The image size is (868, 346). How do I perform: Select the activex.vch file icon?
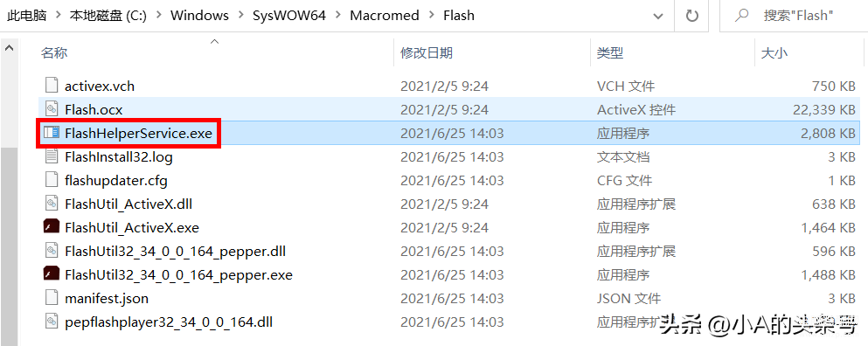[51, 86]
